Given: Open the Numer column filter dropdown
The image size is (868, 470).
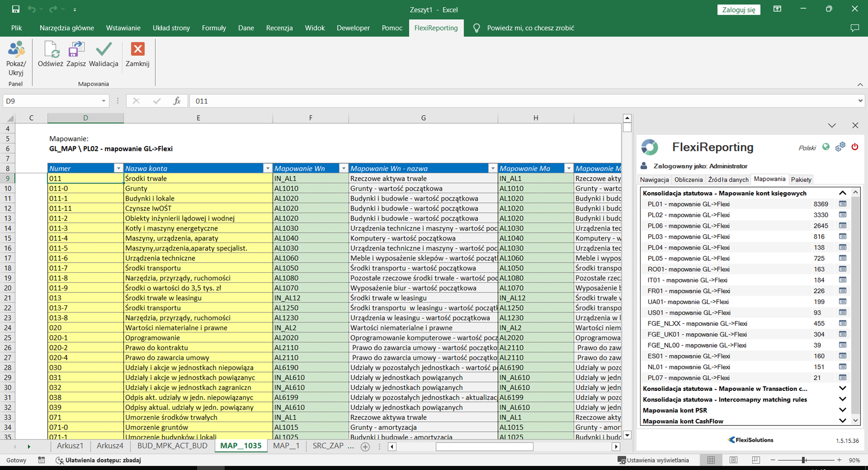Looking at the screenshot, I should pyautogui.click(x=118, y=168).
